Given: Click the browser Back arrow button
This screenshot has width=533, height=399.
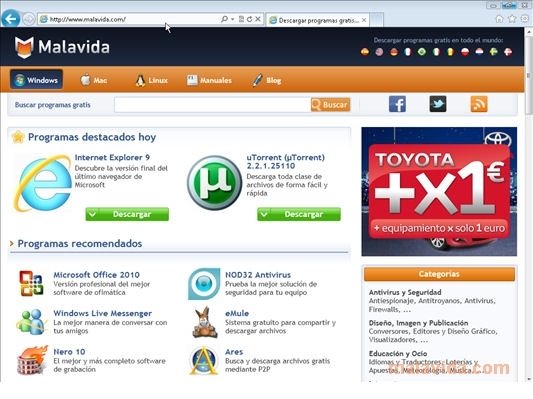Looking at the screenshot, I should (x=10, y=18).
